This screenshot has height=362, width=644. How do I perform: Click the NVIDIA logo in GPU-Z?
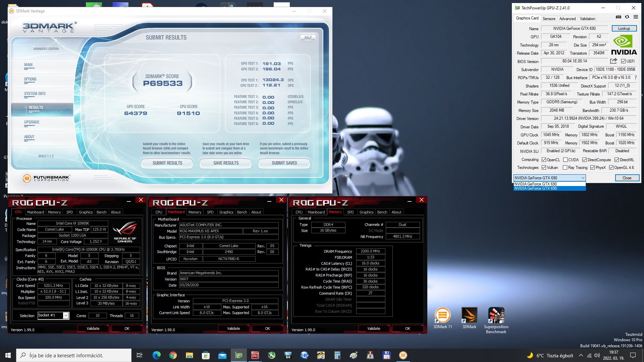coord(624,46)
